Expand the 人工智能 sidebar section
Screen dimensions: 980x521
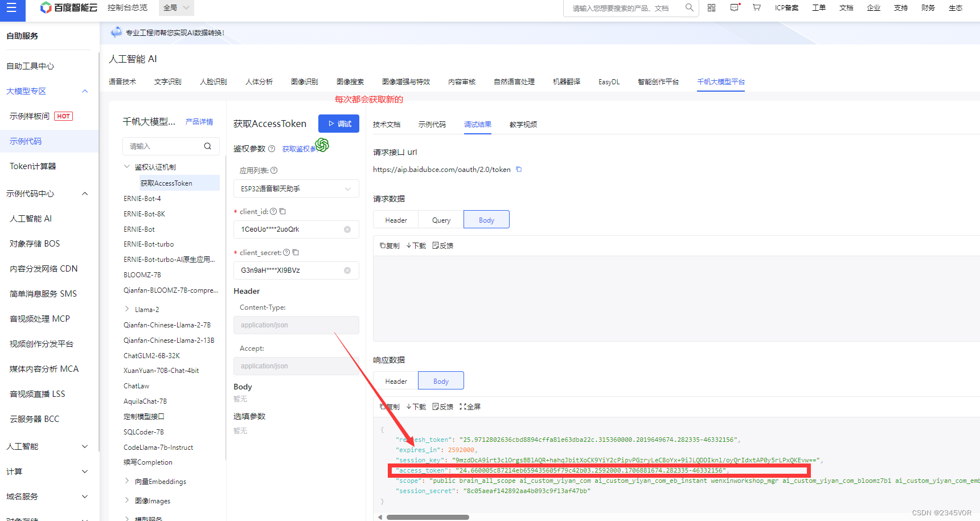point(85,446)
